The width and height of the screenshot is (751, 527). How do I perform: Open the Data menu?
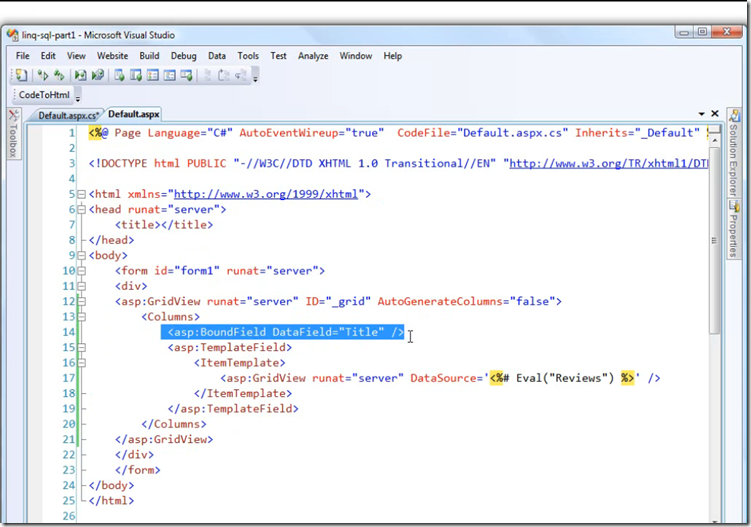click(x=217, y=56)
